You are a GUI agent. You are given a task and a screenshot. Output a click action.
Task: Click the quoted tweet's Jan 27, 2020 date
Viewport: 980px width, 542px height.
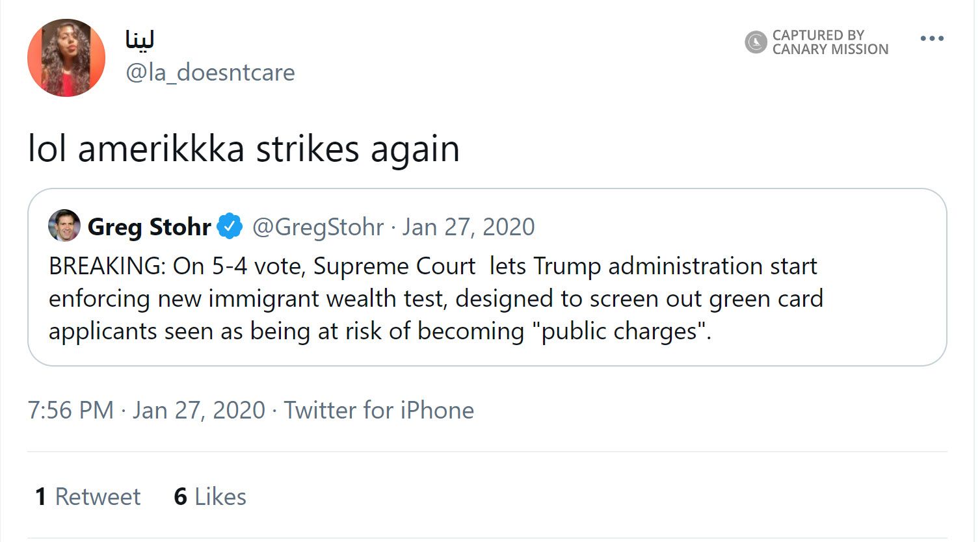[x=468, y=227]
